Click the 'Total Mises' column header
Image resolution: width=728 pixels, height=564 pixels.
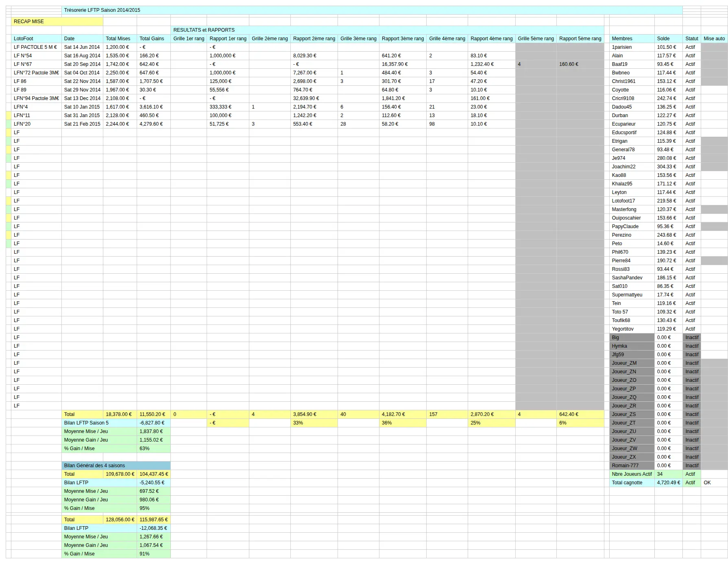click(x=120, y=39)
